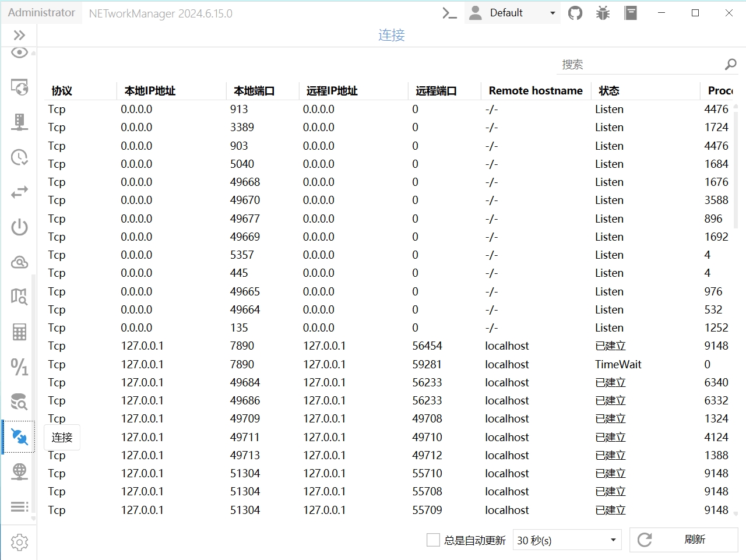The width and height of the screenshot is (746, 560).
Task: Click remote port 56454 cell
Action: tap(427, 346)
